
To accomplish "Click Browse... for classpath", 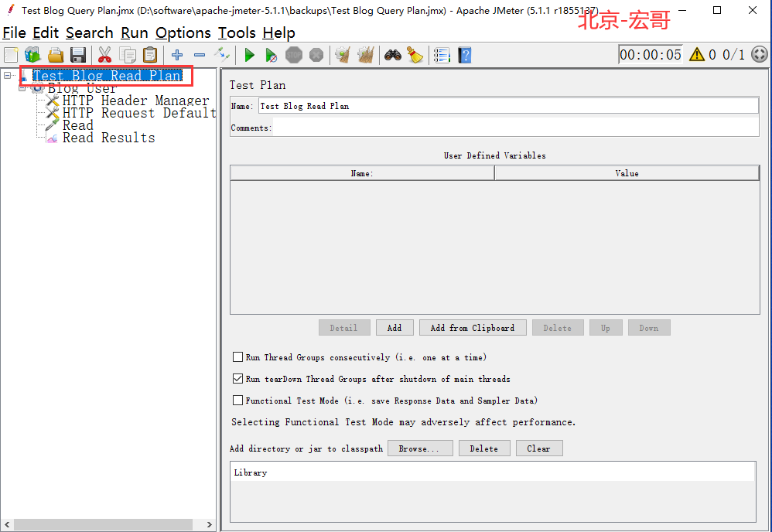I will tap(420, 448).
